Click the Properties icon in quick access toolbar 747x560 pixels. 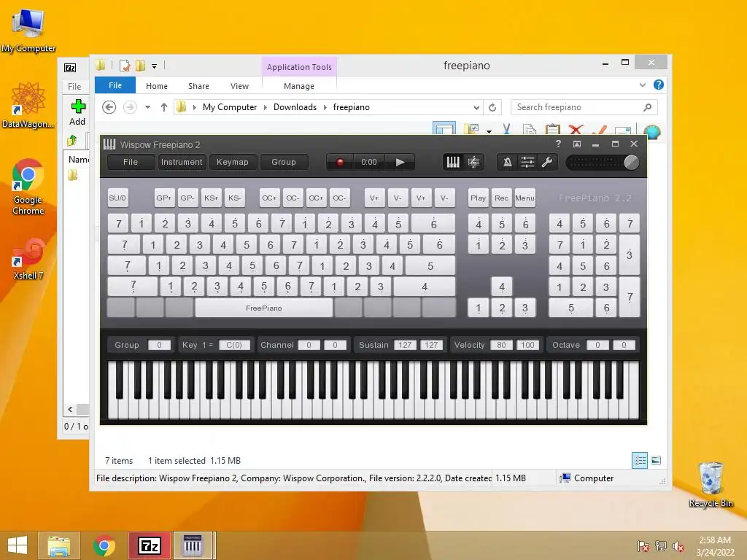pos(125,66)
